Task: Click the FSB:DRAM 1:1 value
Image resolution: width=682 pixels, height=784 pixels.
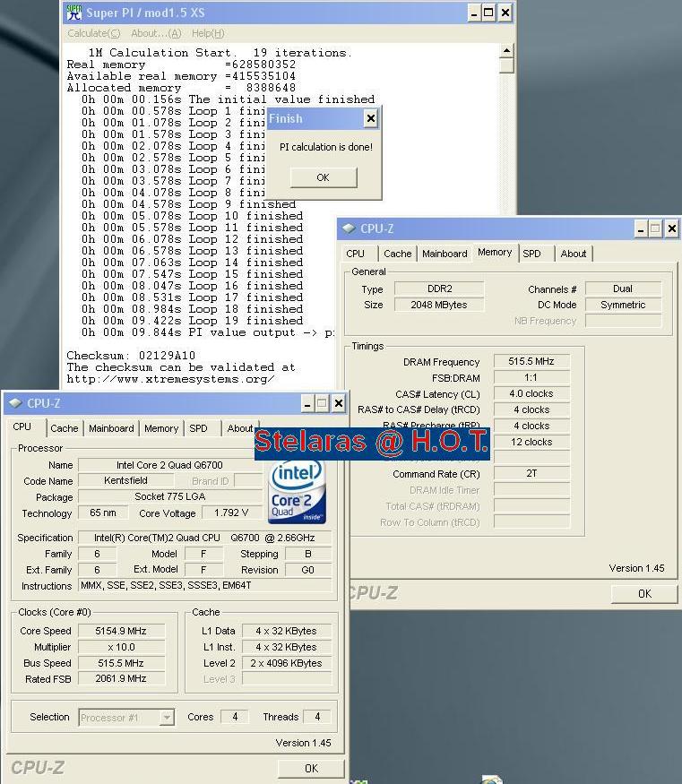Action: coord(531,377)
